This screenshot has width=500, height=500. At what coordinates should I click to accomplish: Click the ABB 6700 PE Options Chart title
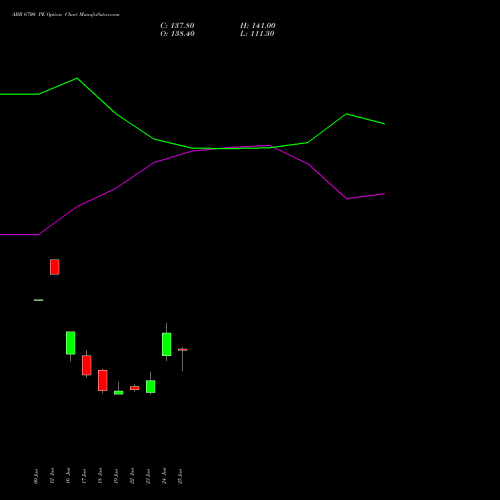point(66,15)
